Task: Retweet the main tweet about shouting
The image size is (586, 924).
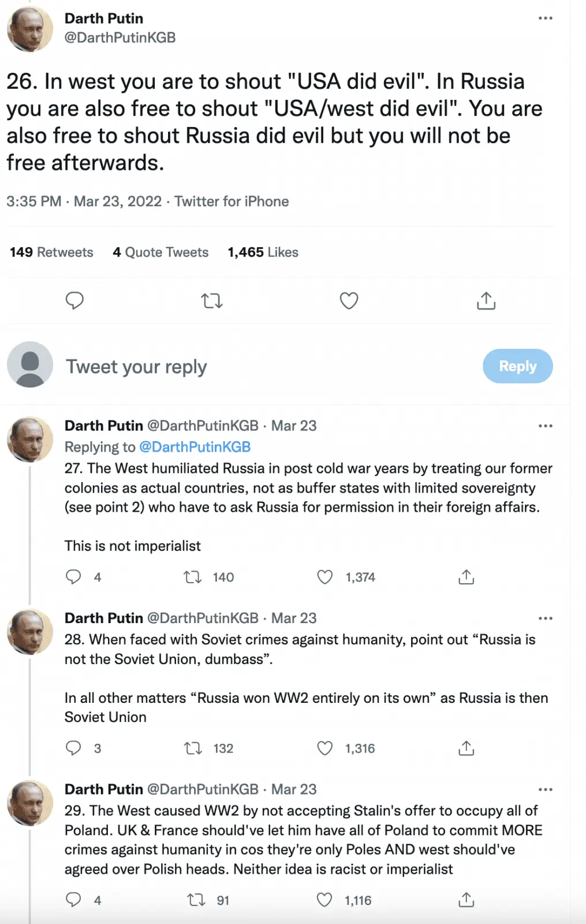Action: point(212,301)
